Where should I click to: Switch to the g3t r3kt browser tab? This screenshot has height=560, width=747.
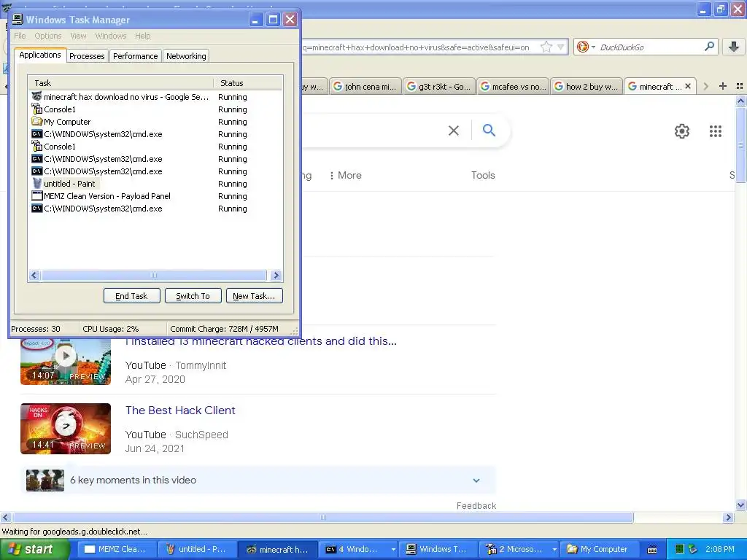(439, 86)
